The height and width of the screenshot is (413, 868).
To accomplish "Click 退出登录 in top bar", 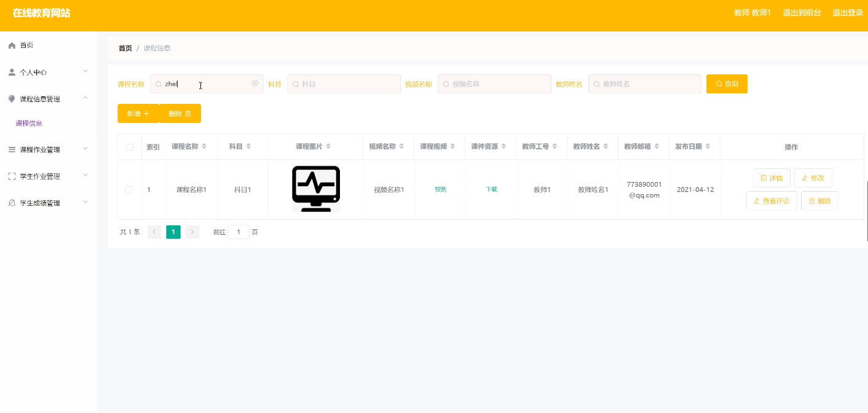I will point(848,13).
